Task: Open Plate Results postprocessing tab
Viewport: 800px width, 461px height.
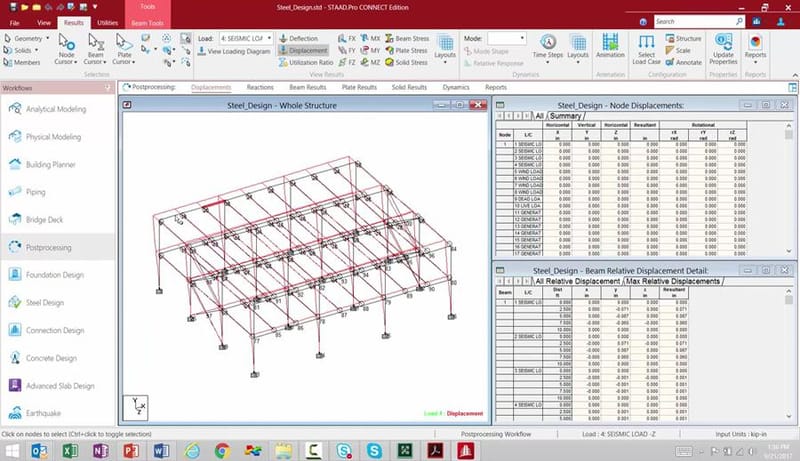Action: (x=359, y=87)
